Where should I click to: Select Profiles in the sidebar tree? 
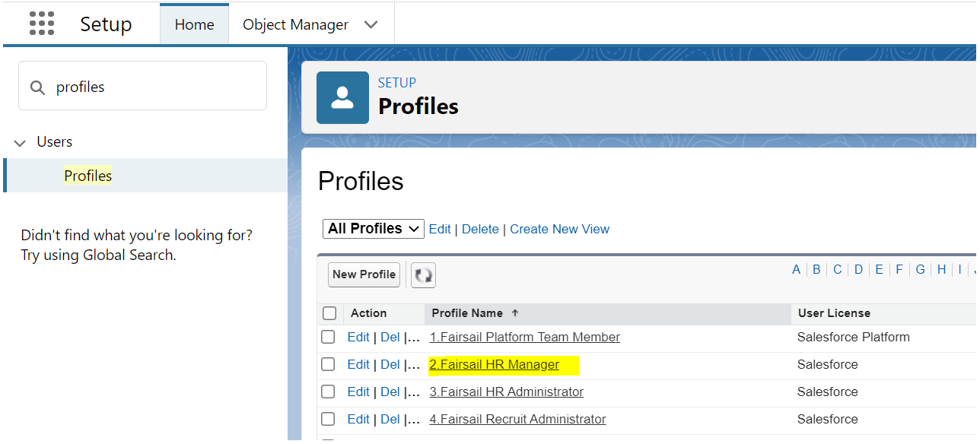[88, 176]
